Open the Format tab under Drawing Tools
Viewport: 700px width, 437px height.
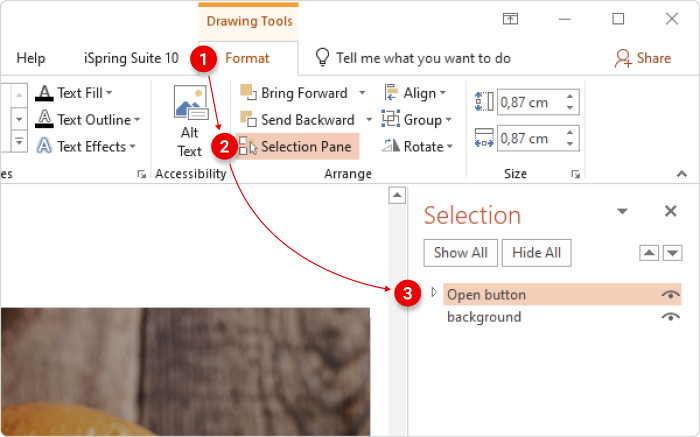[247, 58]
